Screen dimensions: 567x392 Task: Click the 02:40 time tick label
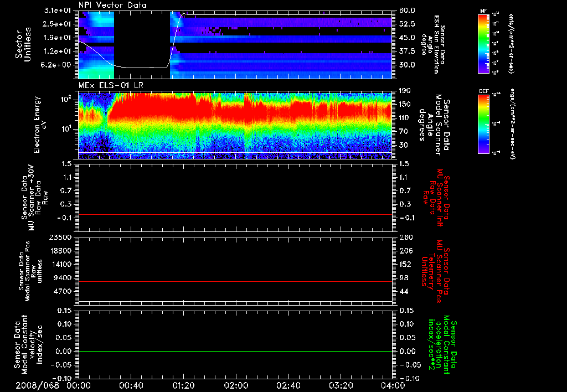(288, 385)
